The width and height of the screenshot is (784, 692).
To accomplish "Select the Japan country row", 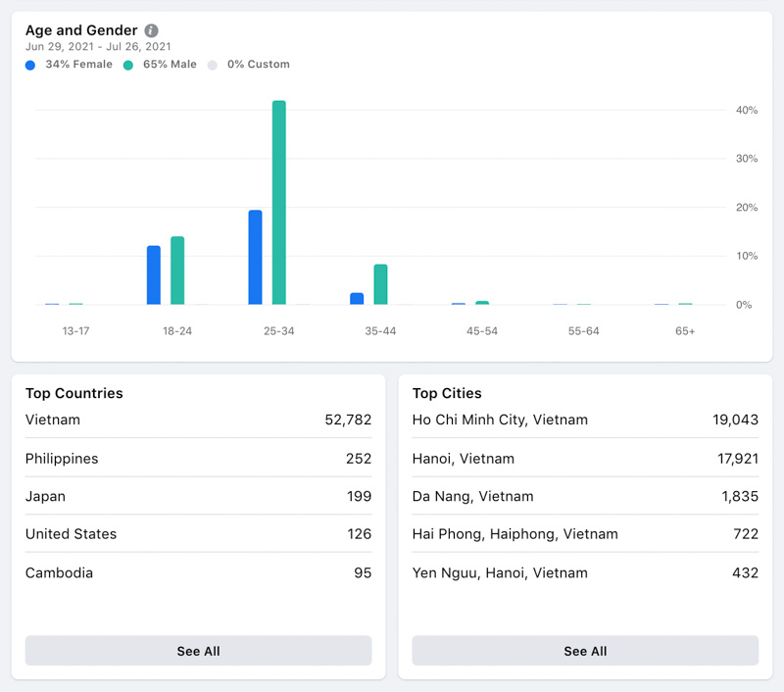I will tap(198, 496).
